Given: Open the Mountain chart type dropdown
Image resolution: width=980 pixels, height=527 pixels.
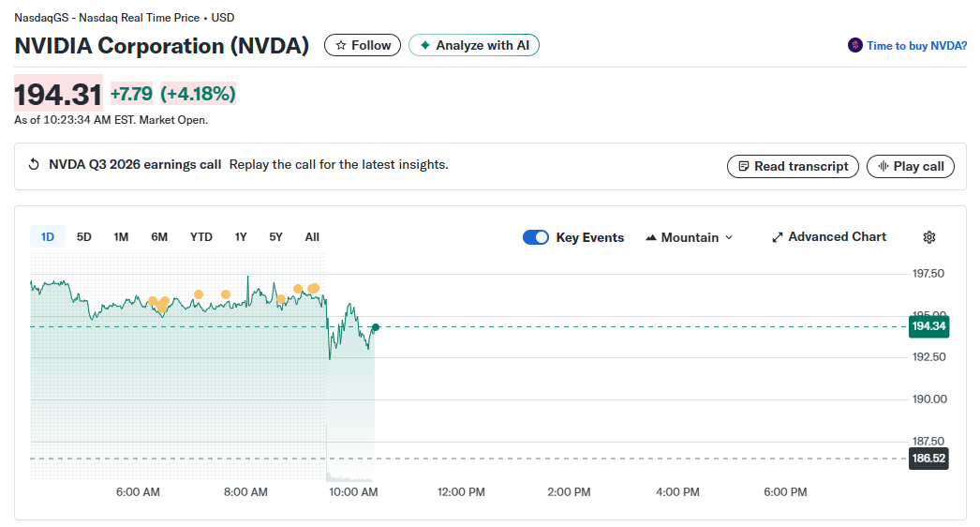Looking at the screenshot, I should (689, 237).
